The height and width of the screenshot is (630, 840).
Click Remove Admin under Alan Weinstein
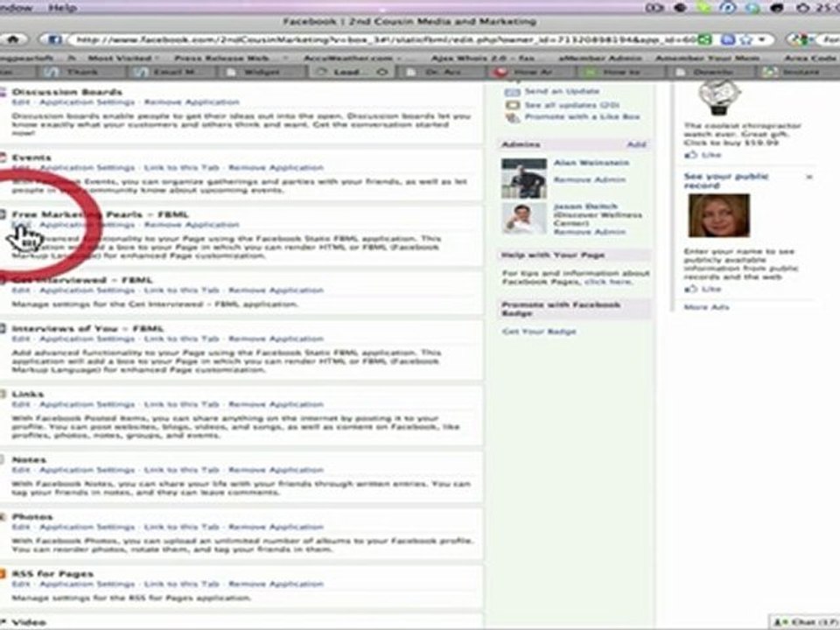(589, 179)
